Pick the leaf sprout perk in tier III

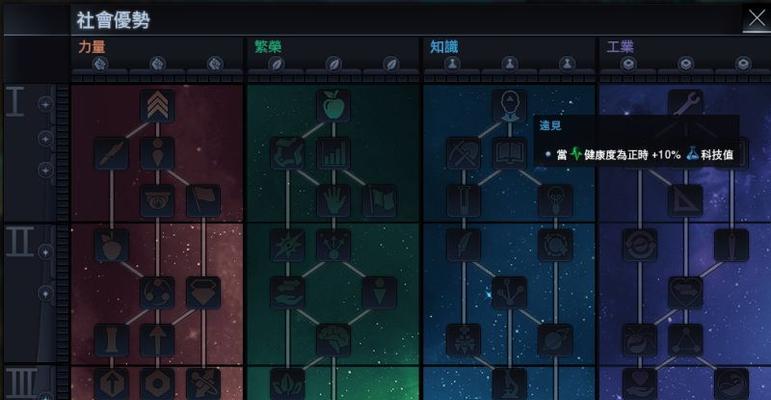click(288, 384)
